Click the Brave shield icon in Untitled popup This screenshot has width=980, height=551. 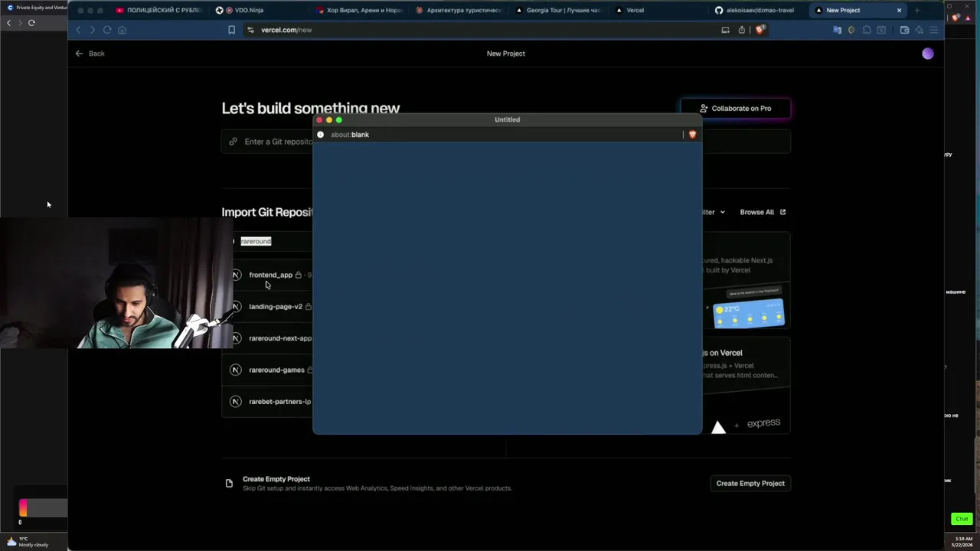pos(692,135)
